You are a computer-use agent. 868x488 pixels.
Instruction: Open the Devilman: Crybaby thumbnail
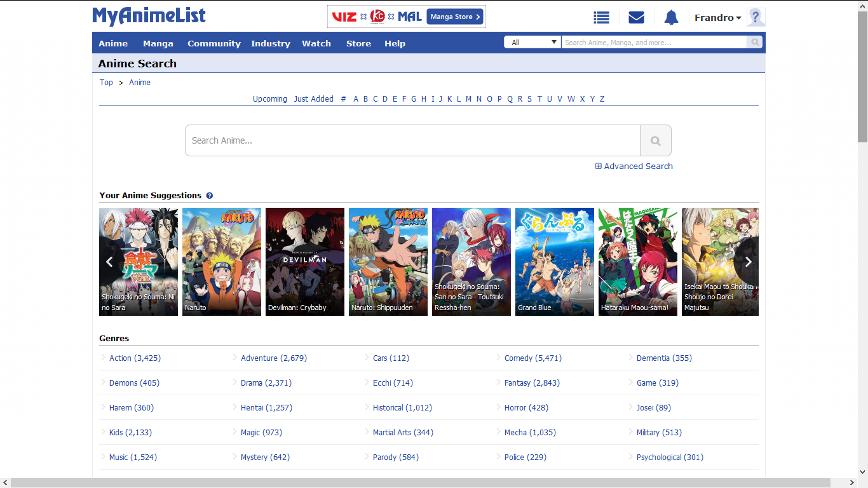(304, 261)
